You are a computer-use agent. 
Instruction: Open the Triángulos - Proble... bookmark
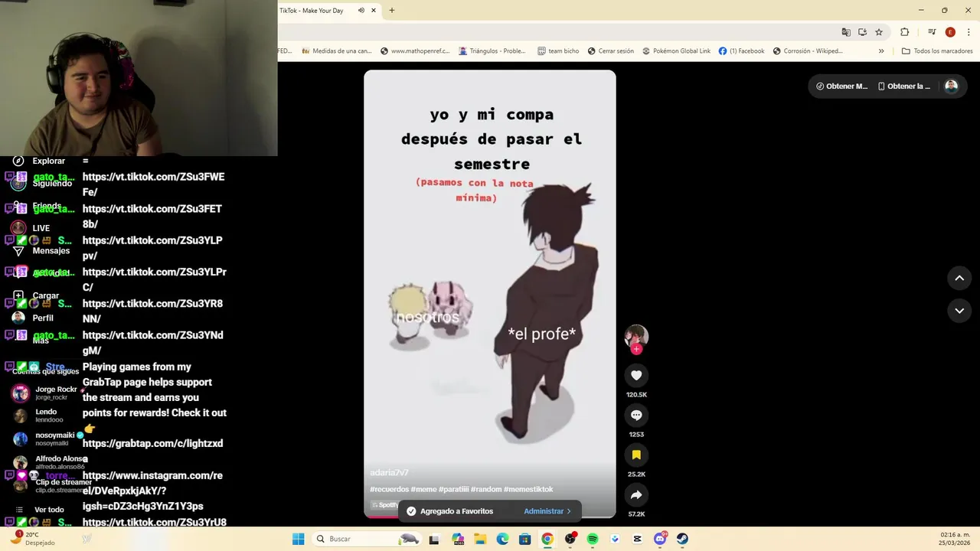point(492,51)
